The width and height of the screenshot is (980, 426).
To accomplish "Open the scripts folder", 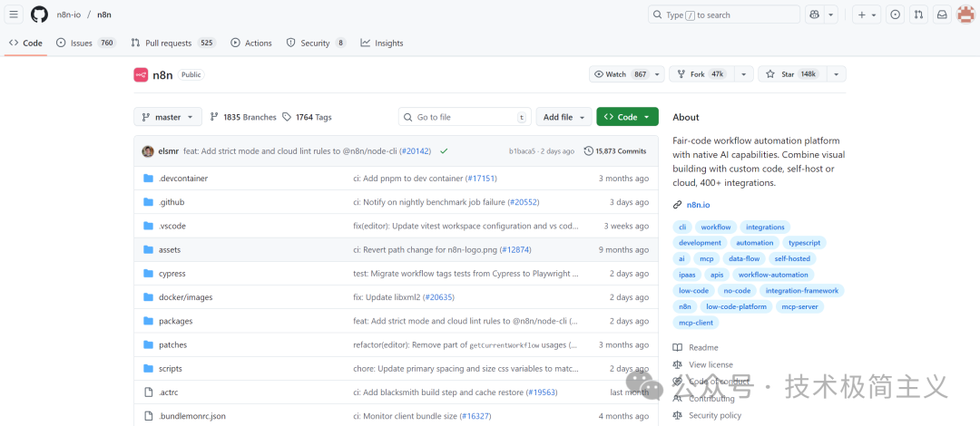I will click(170, 368).
